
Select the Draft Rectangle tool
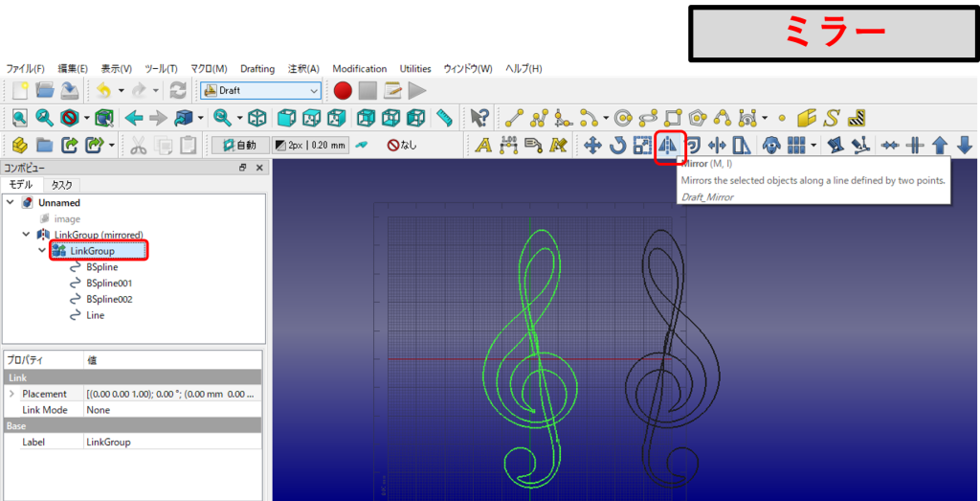pyautogui.click(x=673, y=118)
